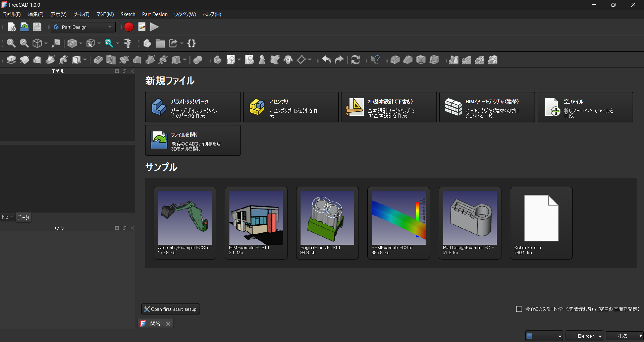This screenshot has height=342, width=644.
Task: Select the isometric view cube icon
Action: 37,43
